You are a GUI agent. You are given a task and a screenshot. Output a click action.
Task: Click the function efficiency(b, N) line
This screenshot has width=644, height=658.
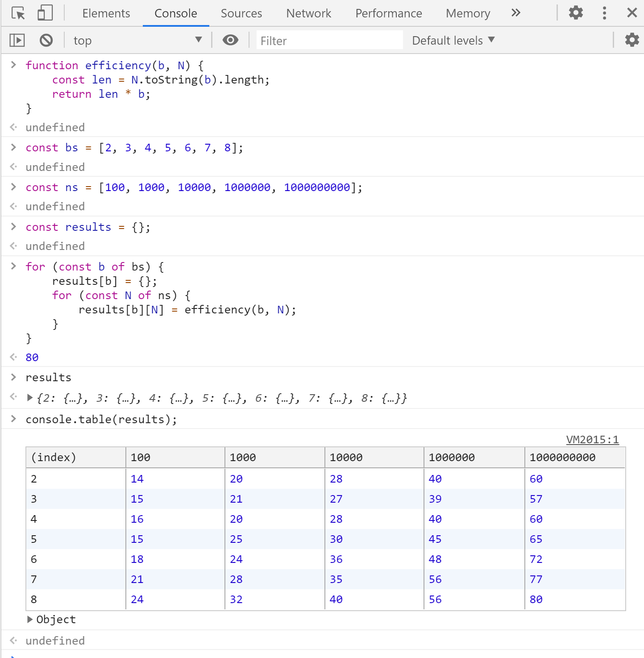tap(115, 65)
